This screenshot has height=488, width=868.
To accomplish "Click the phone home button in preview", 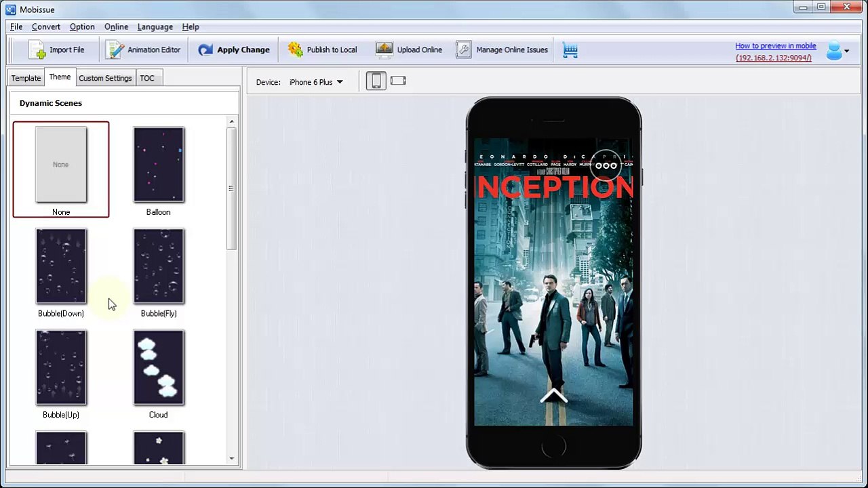I will point(554,447).
